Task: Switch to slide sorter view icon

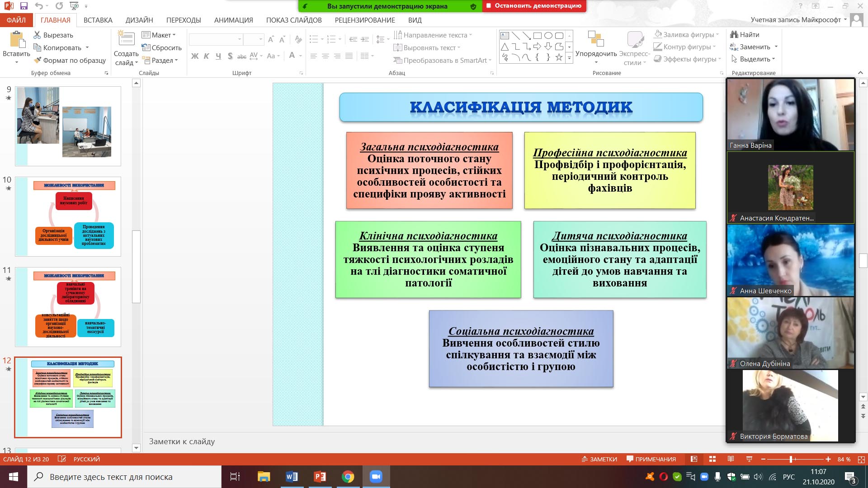Action: [712, 459]
